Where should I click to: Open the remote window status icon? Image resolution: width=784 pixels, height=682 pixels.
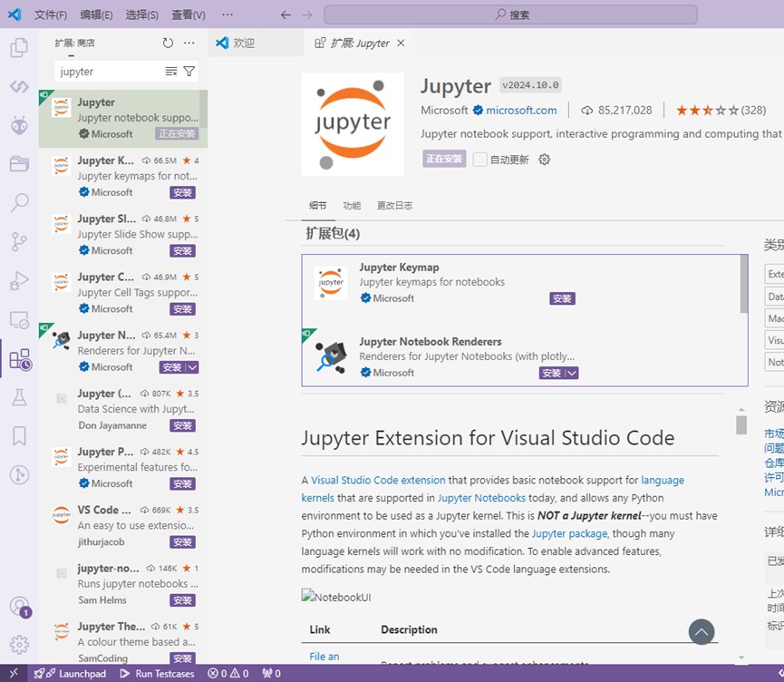click(14, 674)
